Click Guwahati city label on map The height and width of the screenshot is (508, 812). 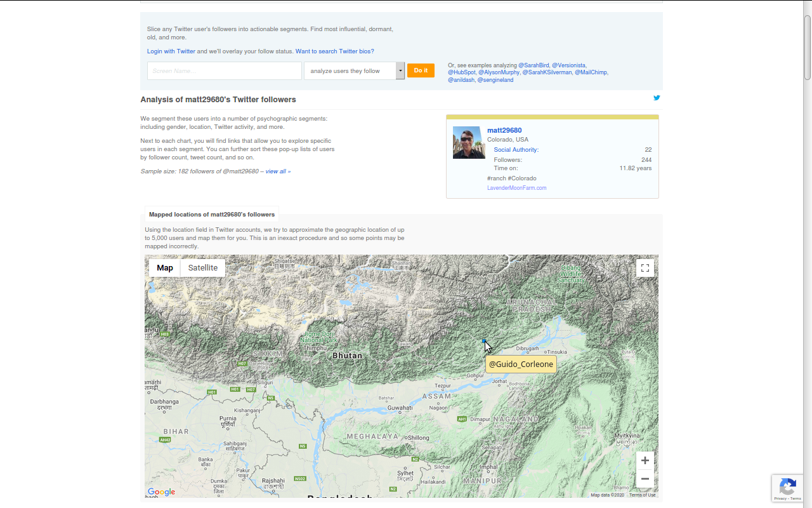click(x=400, y=408)
